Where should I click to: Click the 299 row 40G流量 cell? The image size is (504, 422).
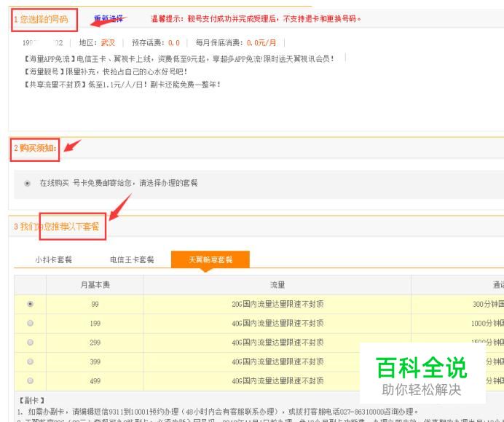pos(277,343)
